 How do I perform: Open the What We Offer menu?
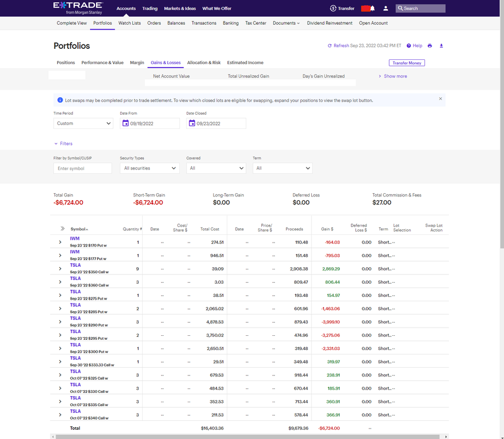[x=217, y=8]
